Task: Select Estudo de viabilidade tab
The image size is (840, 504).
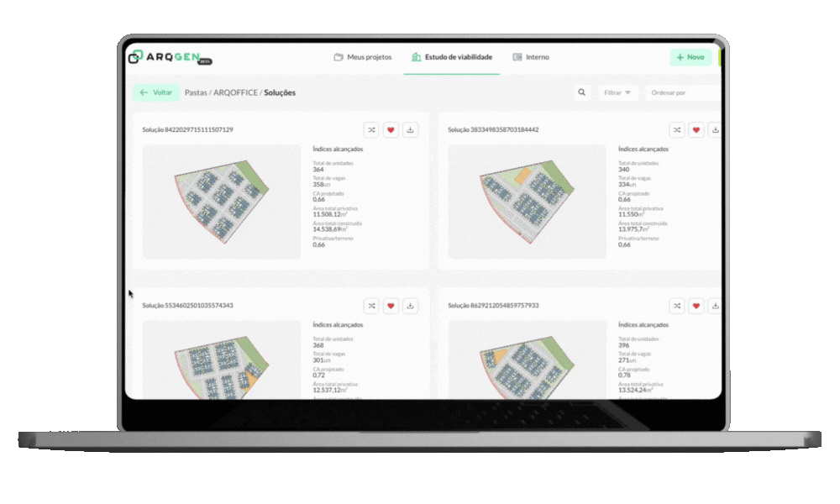Action: [x=451, y=57]
